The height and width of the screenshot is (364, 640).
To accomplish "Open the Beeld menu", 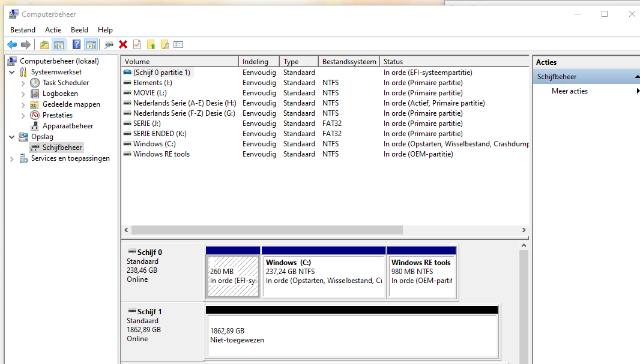I will [79, 30].
